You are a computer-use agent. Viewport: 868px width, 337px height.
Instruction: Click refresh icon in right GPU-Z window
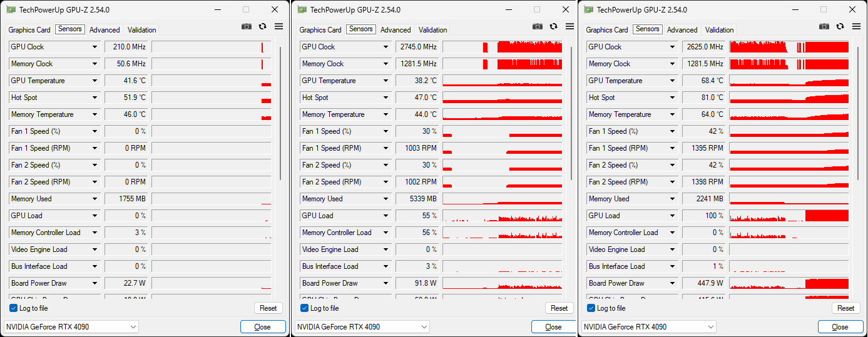pyautogui.click(x=840, y=26)
